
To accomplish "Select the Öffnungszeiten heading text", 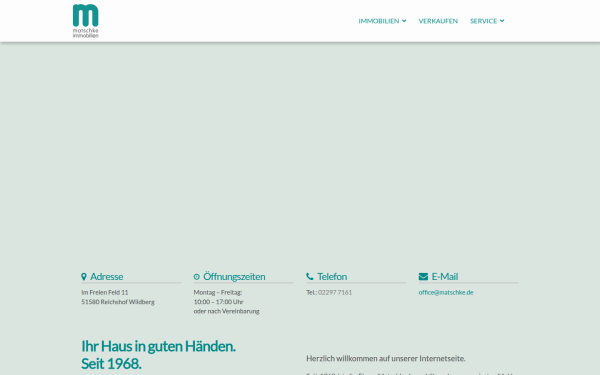I will click(x=234, y=276).
